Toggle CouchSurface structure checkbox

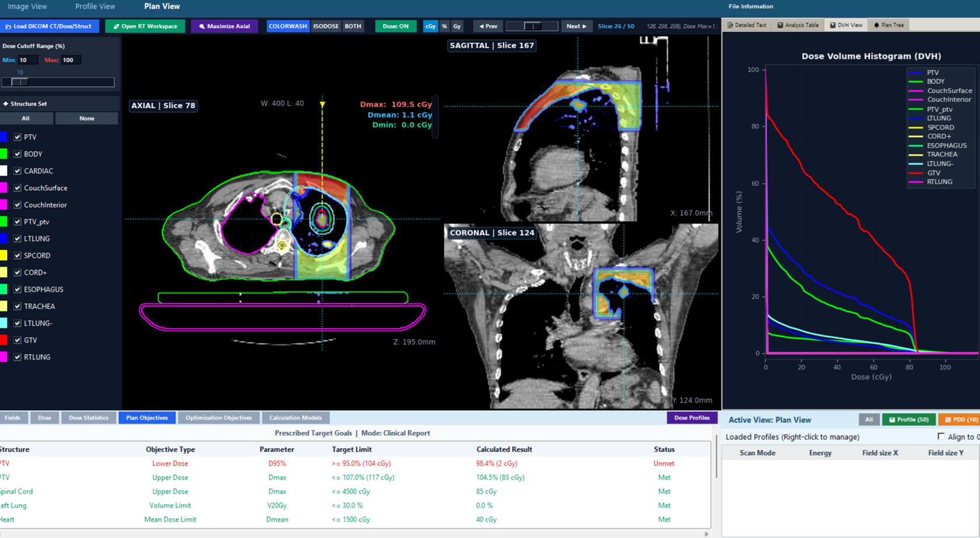pos(17,188)
